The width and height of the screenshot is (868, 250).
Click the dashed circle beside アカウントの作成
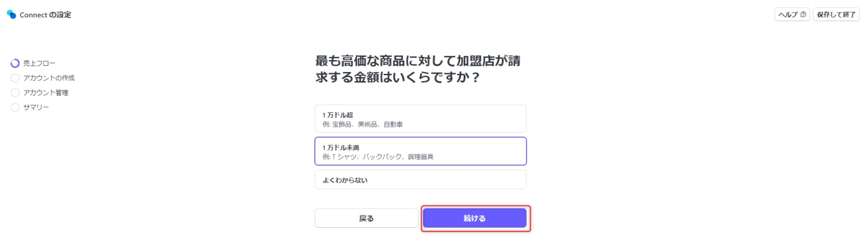15,78
